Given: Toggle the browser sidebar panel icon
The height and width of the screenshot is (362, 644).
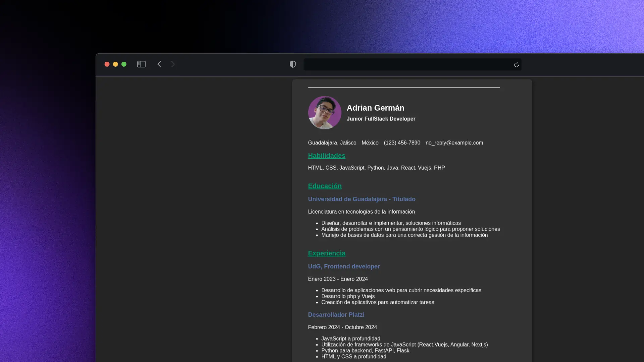Looking at the screenshot, I should click(x=141, y=64).
